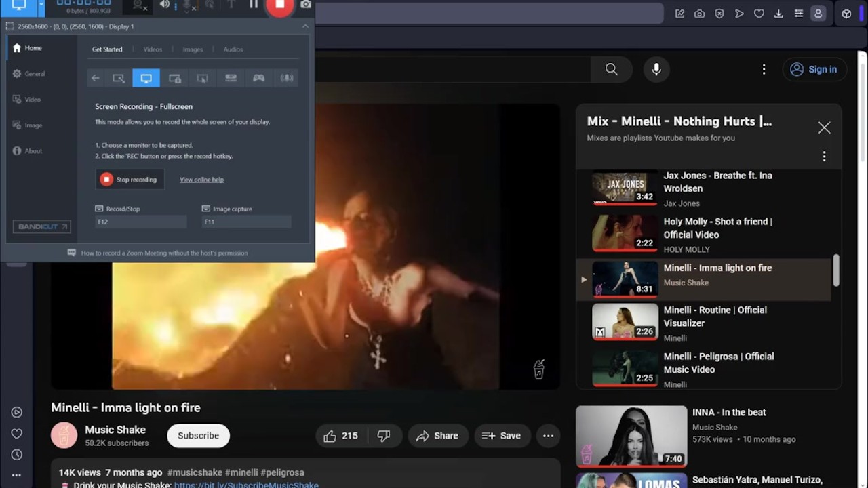The image size is (868, 488).
Task: Pause the recording with the pause icon
Action: click(x=254, y=5)
